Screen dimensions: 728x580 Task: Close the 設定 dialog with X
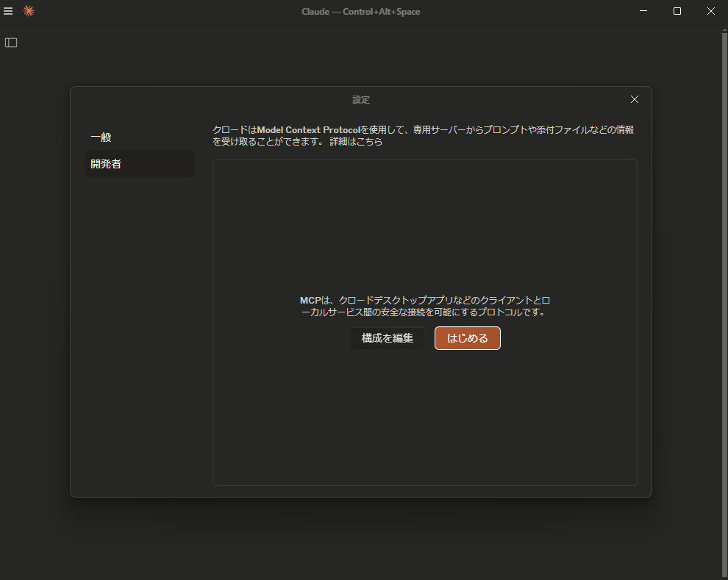click(634, 99)
